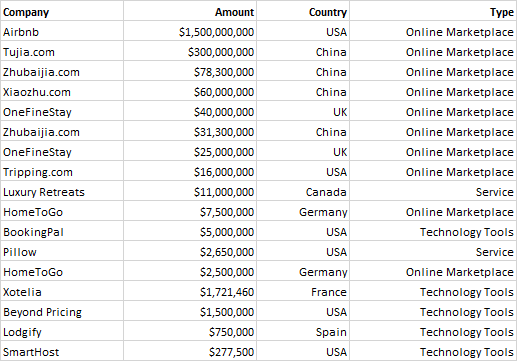Viewport: 517px width, 361px height.
Task: Select the SmartHost $277,500 amount cell
Action: coord(190,351)
